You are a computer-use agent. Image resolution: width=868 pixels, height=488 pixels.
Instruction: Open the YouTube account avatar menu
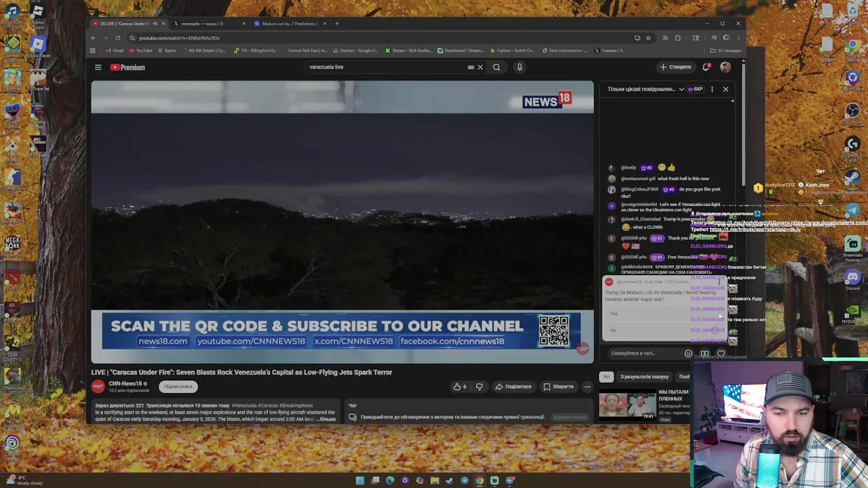(x=725, y=67)
